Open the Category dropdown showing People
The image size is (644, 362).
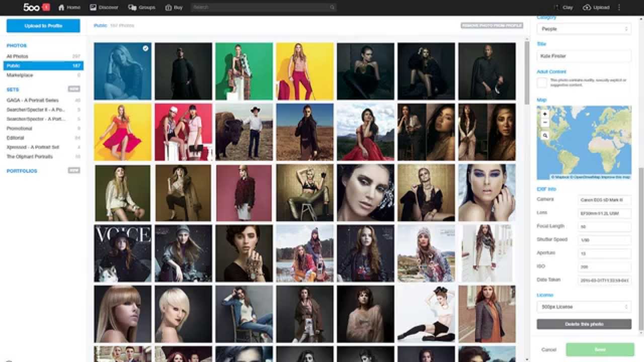click(x=584, y=29)
